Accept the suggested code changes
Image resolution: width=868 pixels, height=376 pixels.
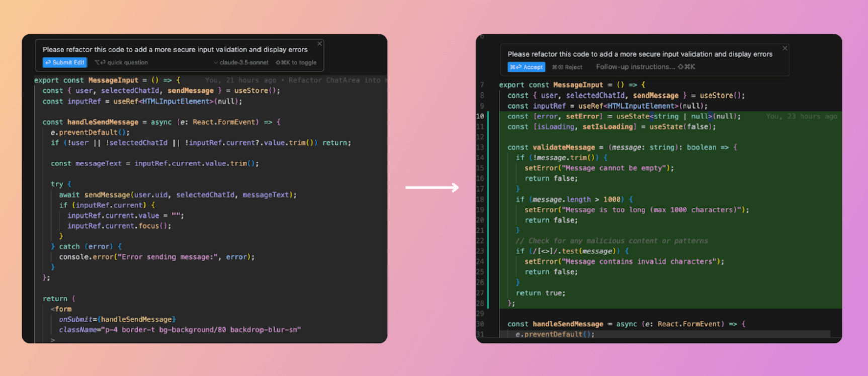(x=526, y=67)
